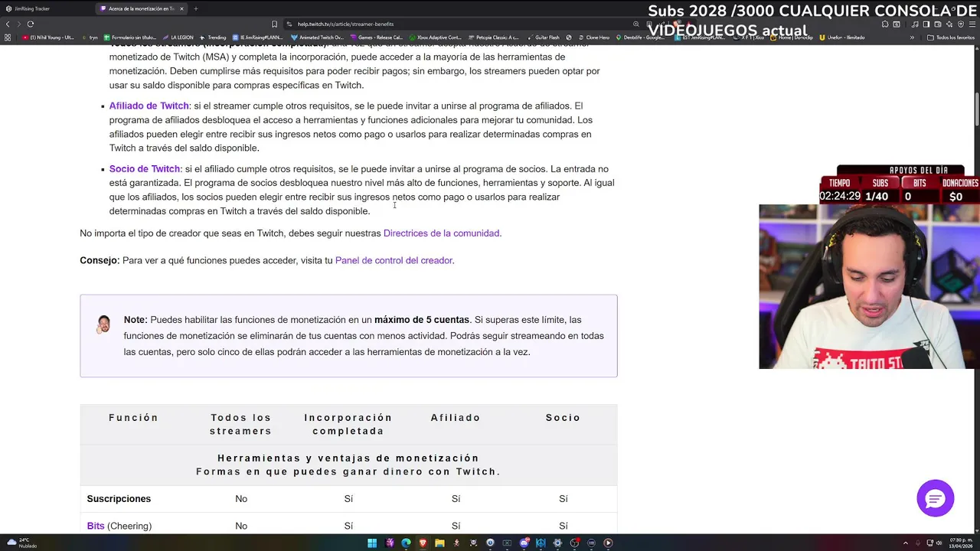Click the 'Bits' link in the table
This screenshot has width=980, height=551.
tap(95, 526)
